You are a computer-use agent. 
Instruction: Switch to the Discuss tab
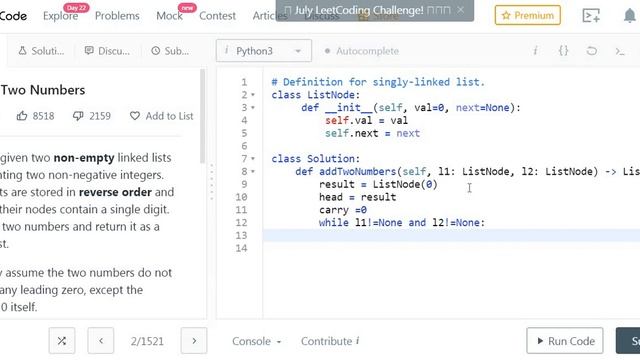107,51
